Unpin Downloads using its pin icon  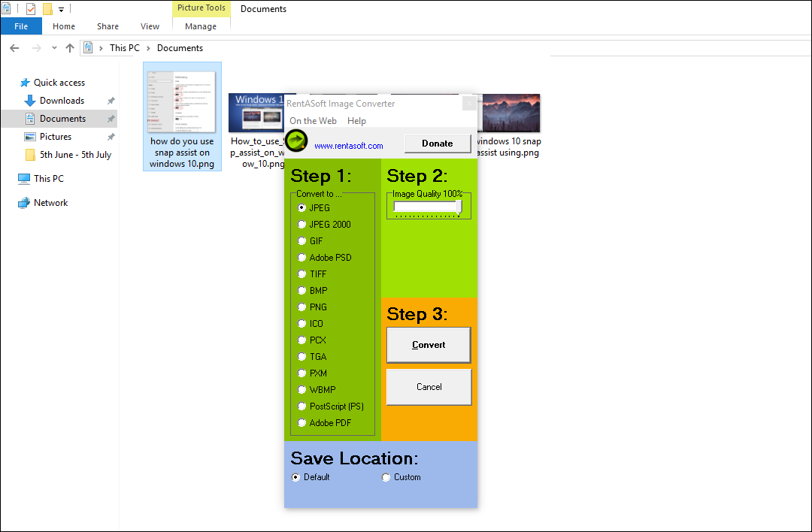click(111, 101)
